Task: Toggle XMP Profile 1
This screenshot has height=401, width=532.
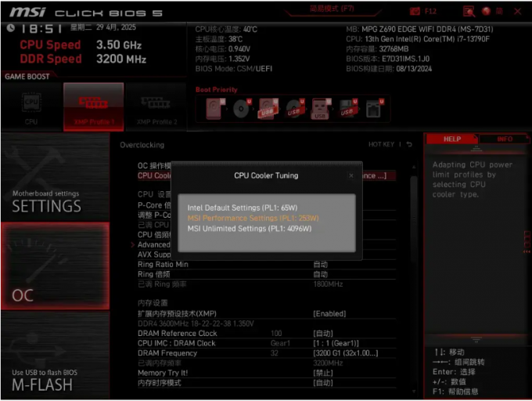Action: point(93,106)
